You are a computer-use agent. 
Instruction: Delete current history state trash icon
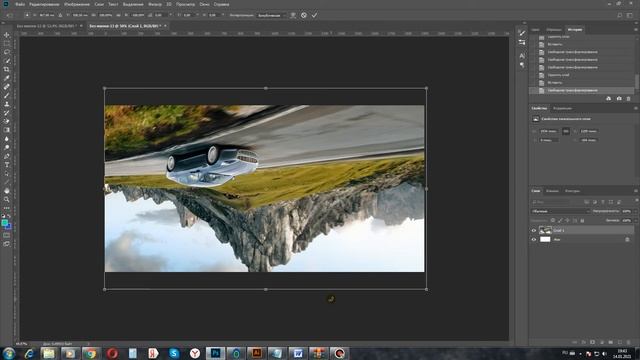(x=629, y=98)
